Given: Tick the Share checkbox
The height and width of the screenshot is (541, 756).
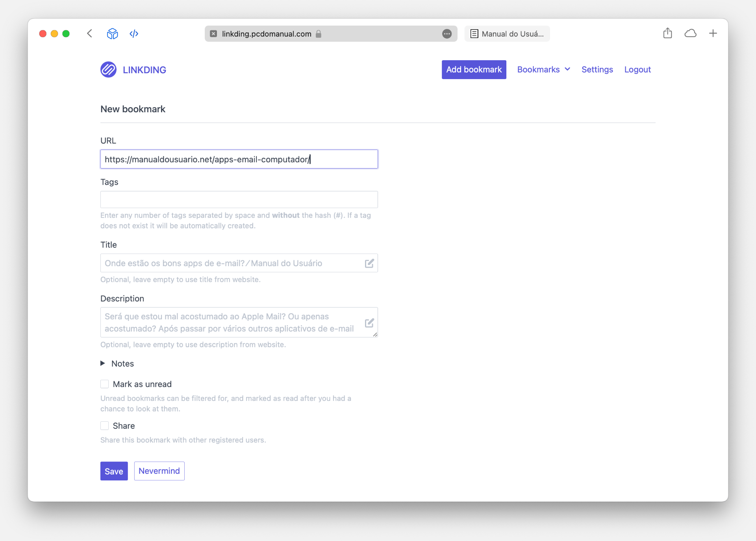Looking at the screenshot, I should pos(105,426).
